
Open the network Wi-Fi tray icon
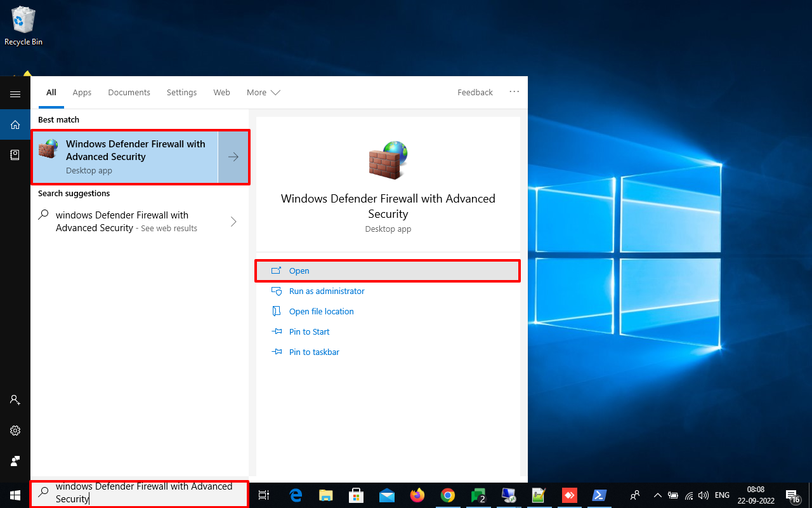click(688, 495)
